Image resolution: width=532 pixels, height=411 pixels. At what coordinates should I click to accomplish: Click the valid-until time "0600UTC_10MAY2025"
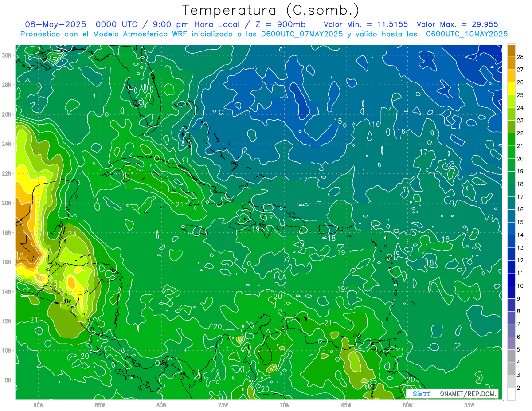point(467,34)
